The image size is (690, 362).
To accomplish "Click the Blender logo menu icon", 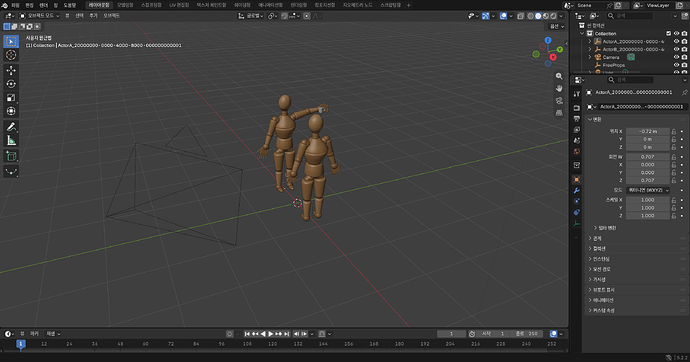I will 4,5.
